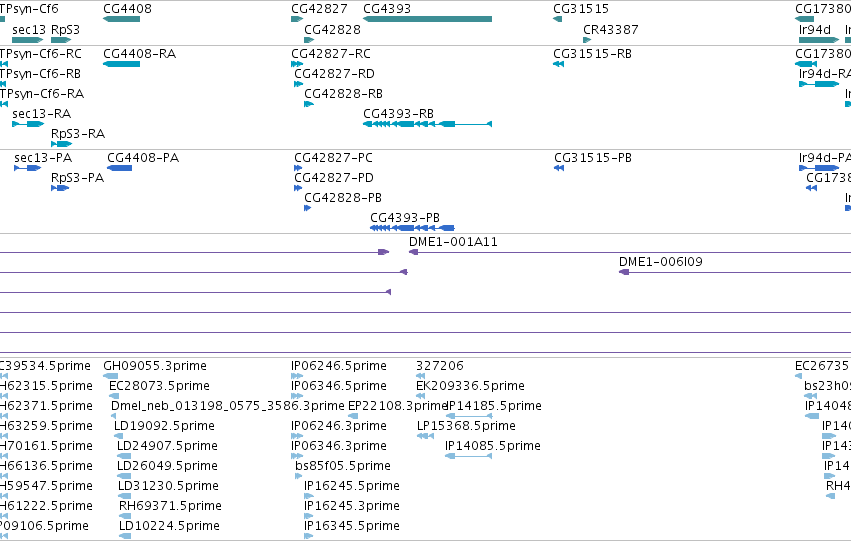Open the CG42828 gene feature
Image resolution: width=851 pixels, height=541 pixels.
coord(309,40)
